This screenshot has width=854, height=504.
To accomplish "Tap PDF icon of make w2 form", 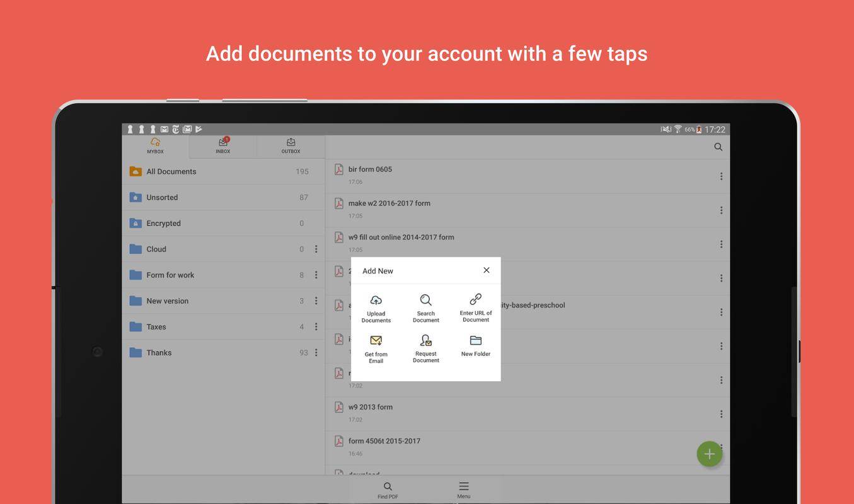I will (338, 203).
